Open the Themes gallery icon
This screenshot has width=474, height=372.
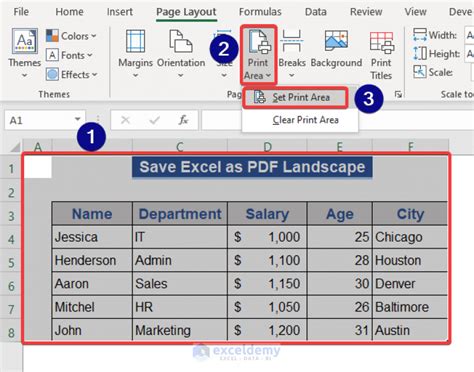tap(25, 41)
